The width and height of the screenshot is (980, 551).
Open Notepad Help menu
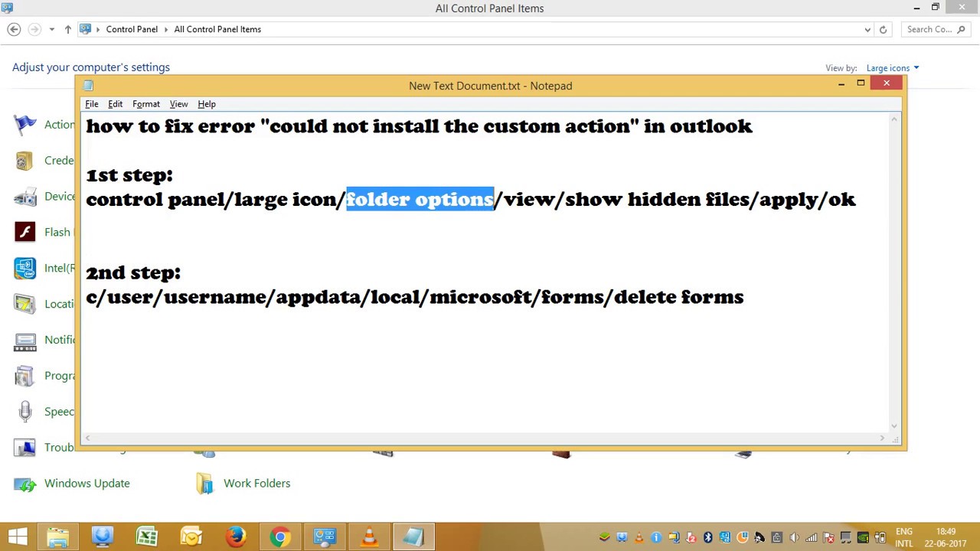pyautogui.click(x=207, y=104)
